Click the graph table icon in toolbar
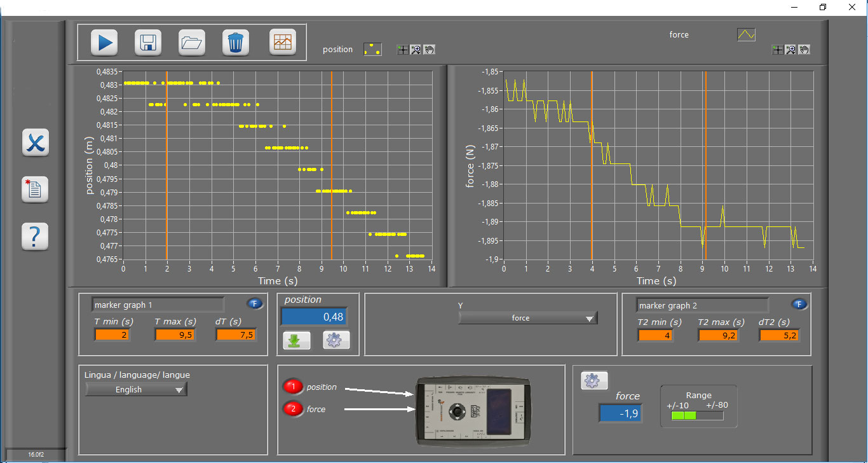868x463 pixels. [283, 43]
